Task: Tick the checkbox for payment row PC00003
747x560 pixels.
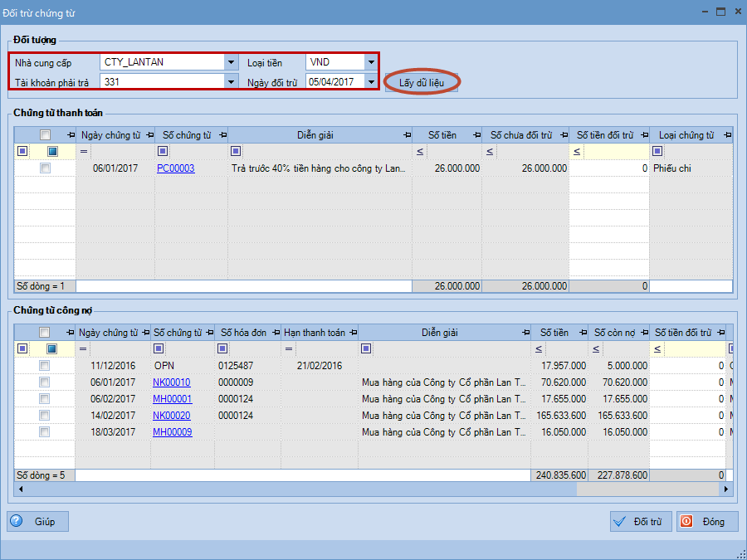Action: [46, 168]
